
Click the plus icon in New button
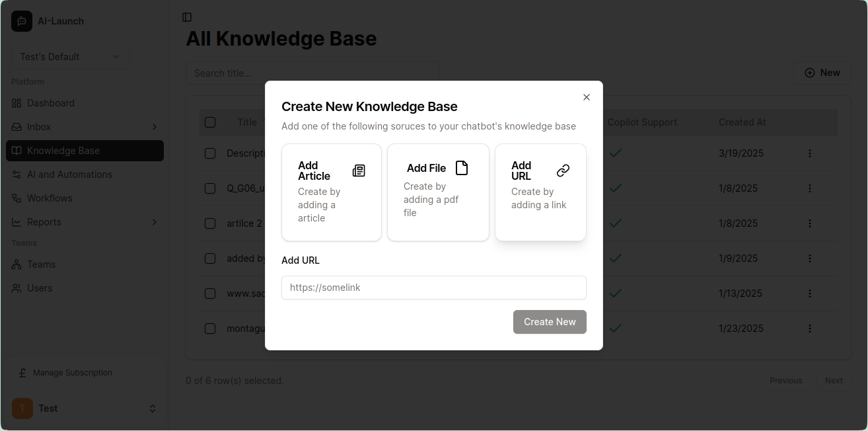809,73
